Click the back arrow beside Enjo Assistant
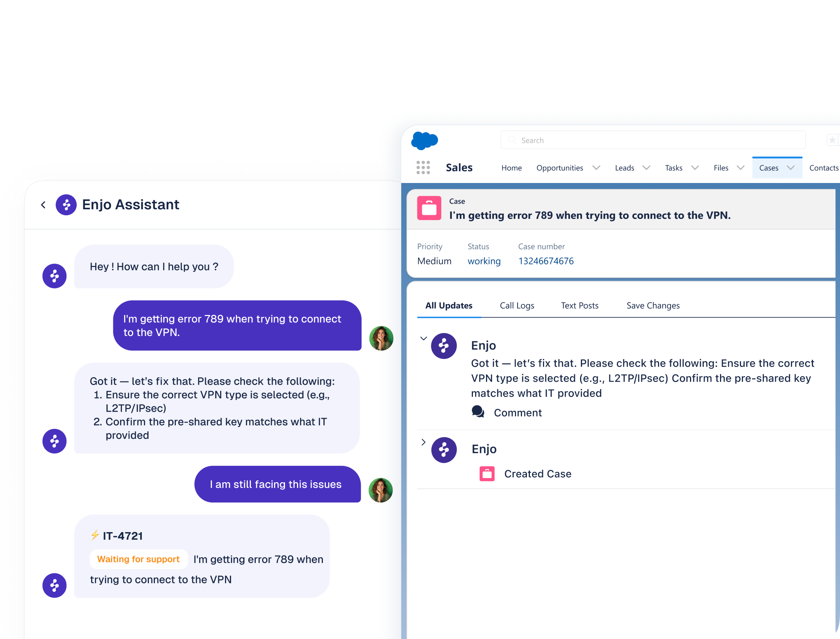840x639 pixels. [43, 205]
